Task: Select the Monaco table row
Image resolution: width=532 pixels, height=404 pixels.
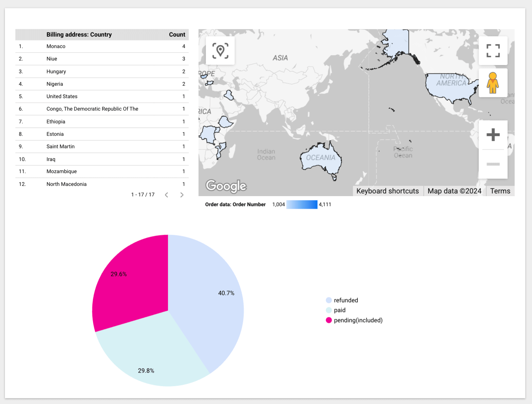Action: pyautogui.click(x=102, y=46)
